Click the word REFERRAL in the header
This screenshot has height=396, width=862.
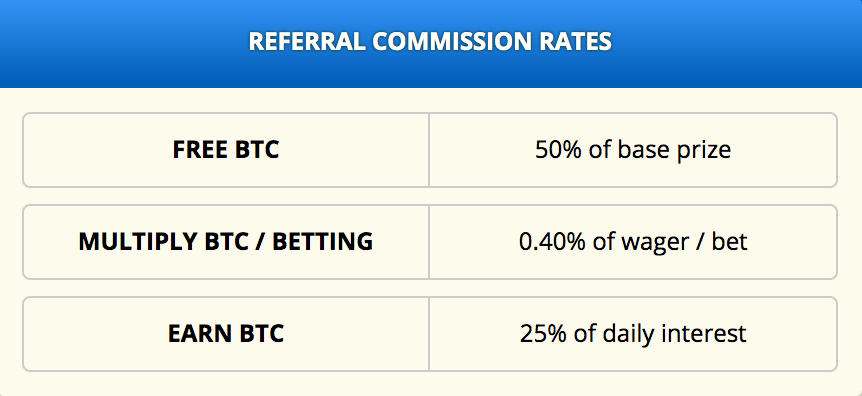tap(307, 42)
